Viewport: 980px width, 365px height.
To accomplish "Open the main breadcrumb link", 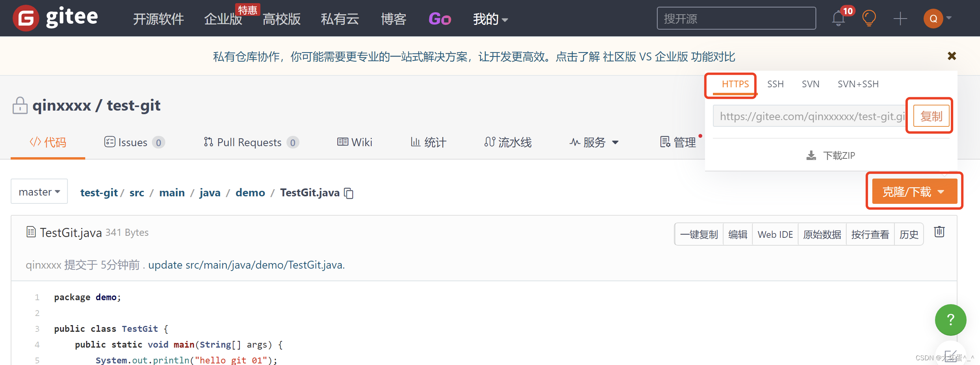I will pos(172,192).
